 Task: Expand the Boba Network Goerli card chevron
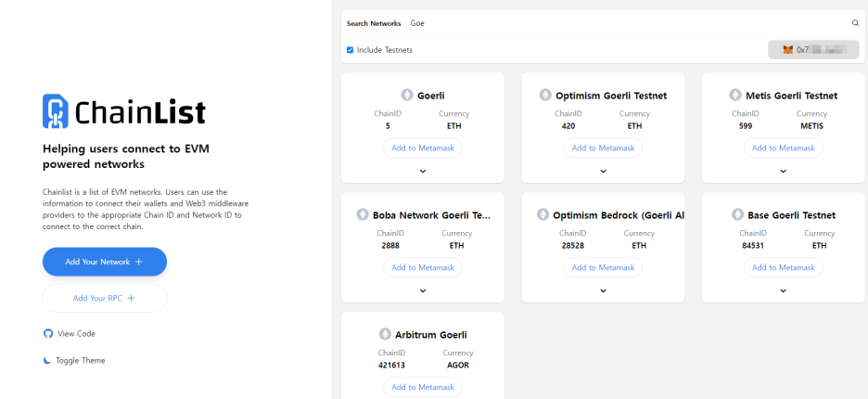pos(423,291)
